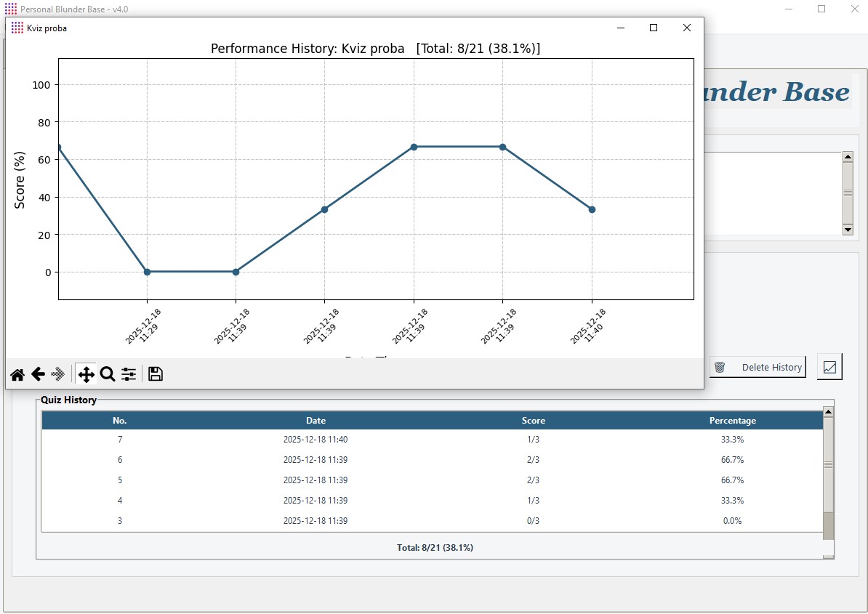The image size is (868, 614).
Task: Go forward to the next chart view
Action: pyautogui.click(x=58, y=374)
